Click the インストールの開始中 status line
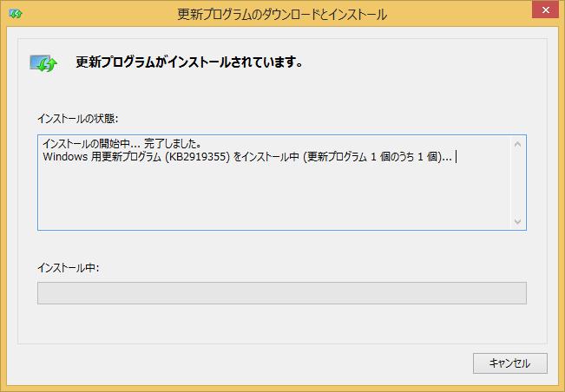565x392 pixels. coord(87,144)
